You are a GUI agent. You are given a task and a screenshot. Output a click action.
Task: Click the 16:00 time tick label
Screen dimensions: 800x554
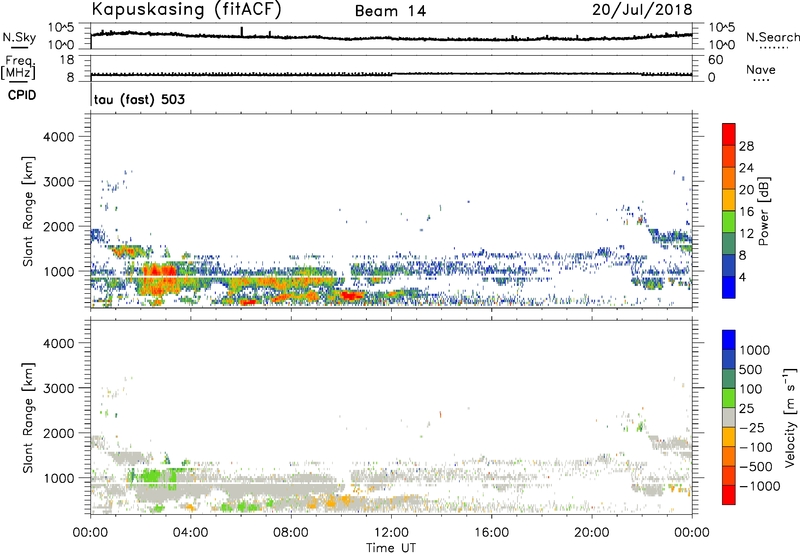pos(491,533)
